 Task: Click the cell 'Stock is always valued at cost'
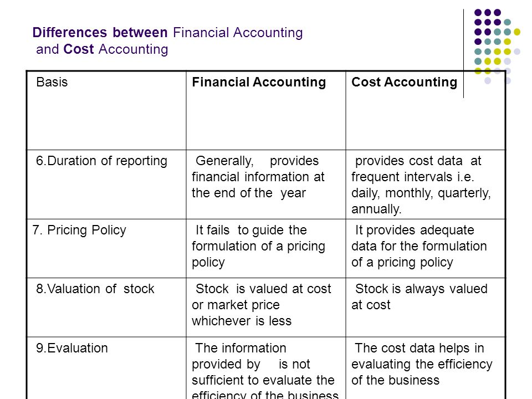click(426, 308)
